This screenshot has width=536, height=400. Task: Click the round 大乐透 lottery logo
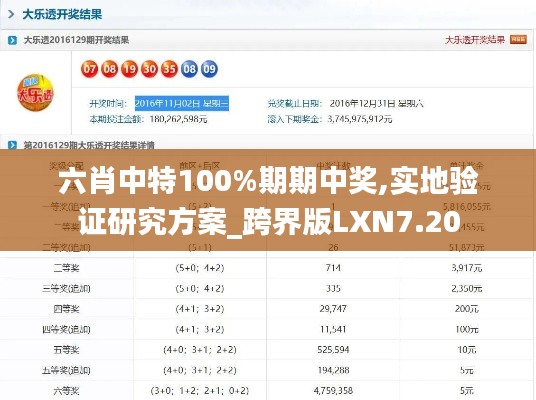(36, 93)
